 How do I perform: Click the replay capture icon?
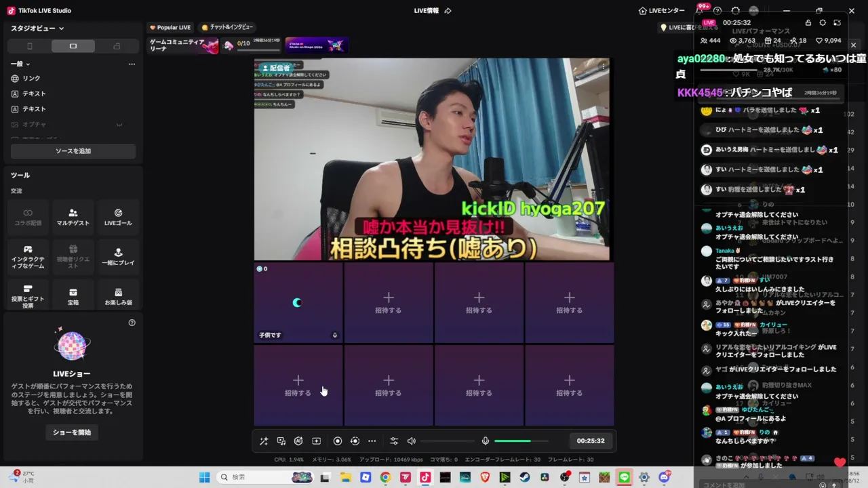[355, 441]
